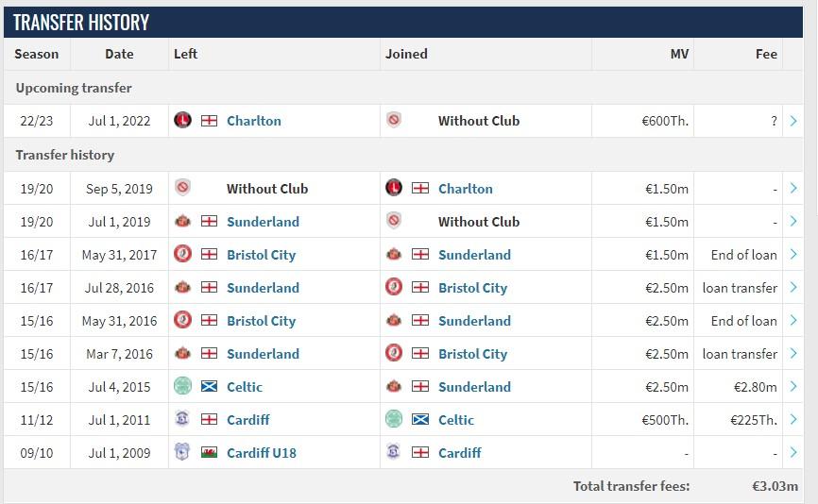Open Sunderland joined link in Jul 4, 2015 row
The height and width of the screenshot is (504, 818).
pyautogui.click(x=474, y=387)
